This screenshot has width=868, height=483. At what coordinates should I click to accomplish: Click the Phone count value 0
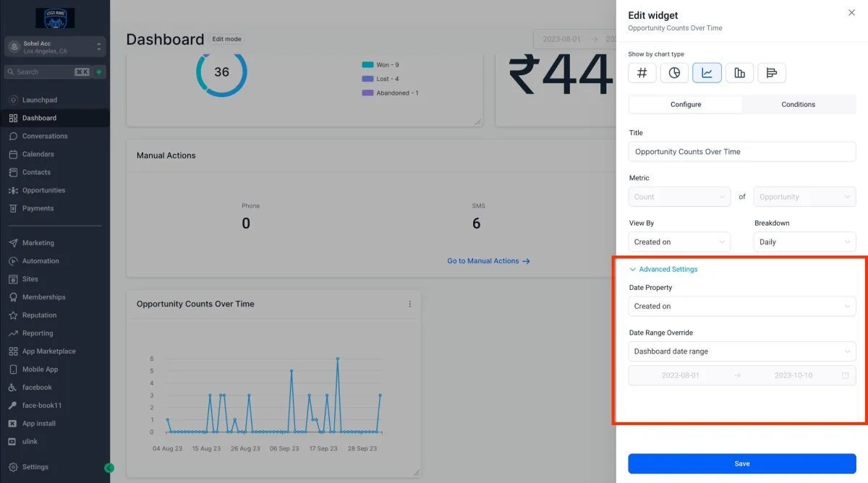246,223
